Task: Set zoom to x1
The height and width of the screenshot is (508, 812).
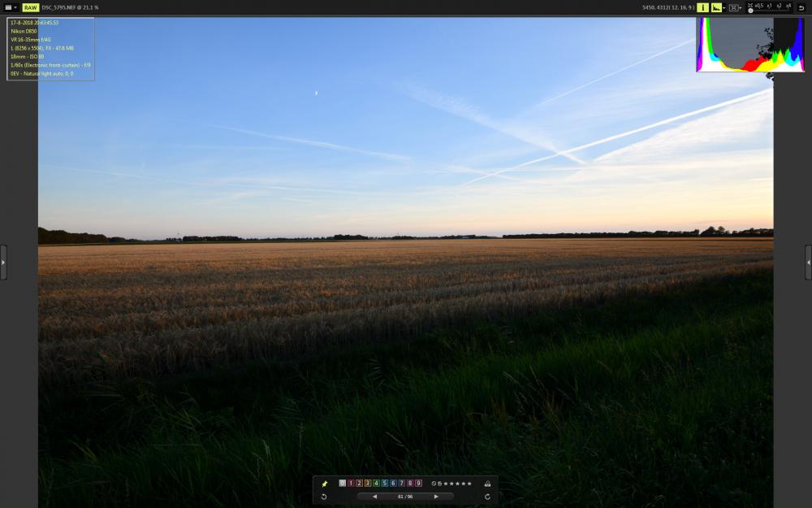Action: [770, 6]
